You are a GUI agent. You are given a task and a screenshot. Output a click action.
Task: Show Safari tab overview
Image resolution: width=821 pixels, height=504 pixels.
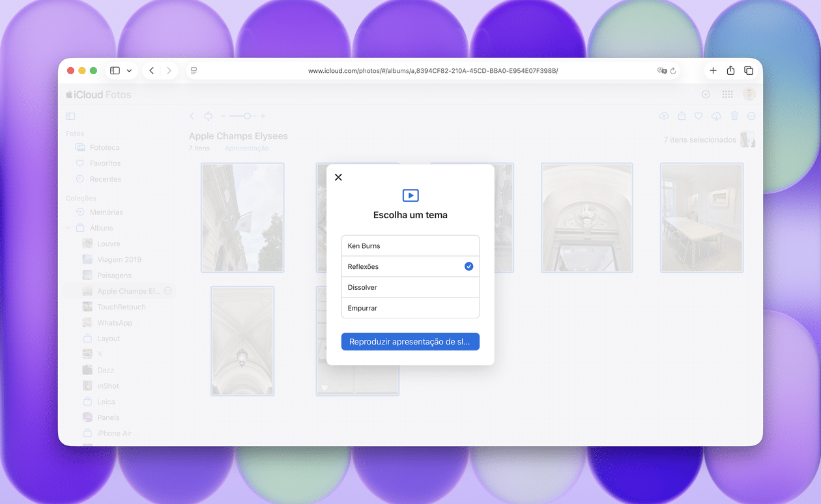click(749, 70)
